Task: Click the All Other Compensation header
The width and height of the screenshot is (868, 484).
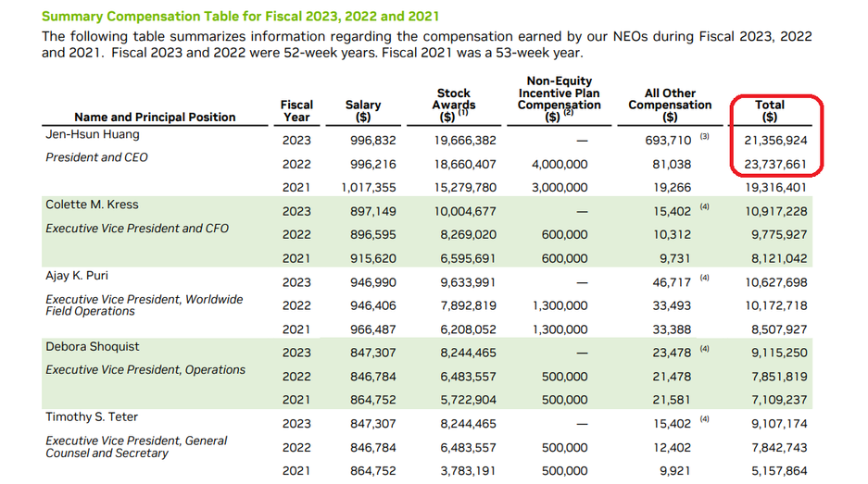Action: pyautogui.click(x=670, y=105)
